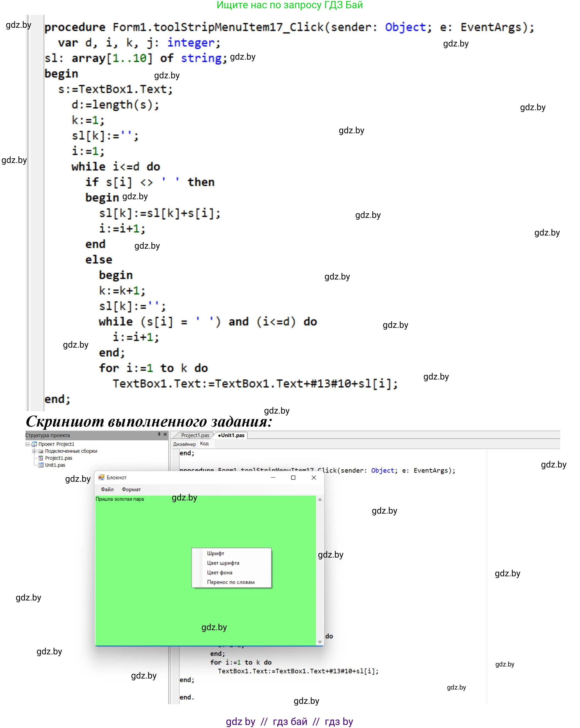Collapse the Проект Project1 tree node

coord(28,444)
